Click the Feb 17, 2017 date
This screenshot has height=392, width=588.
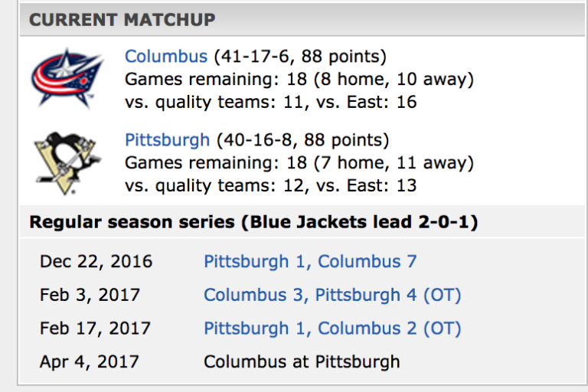click(95, 328)
